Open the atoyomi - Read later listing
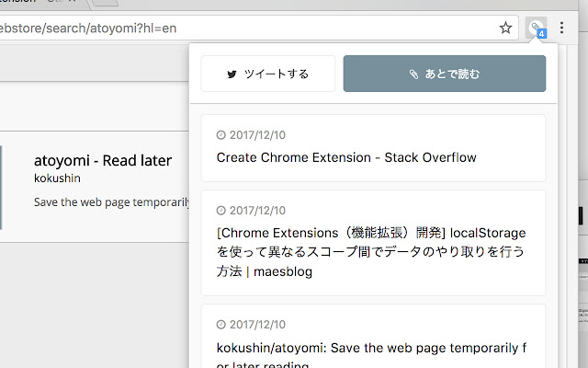 point(103,160)
